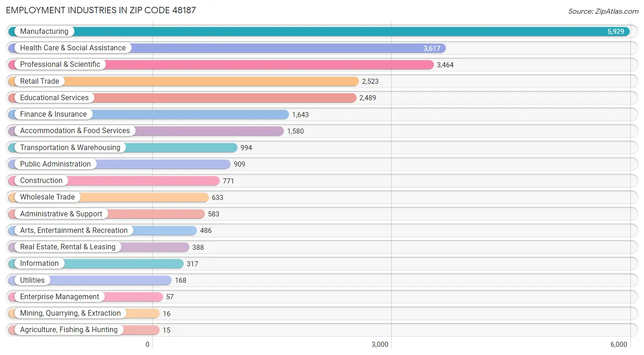
Task: Select the 15 Agriculture value
Action: tap(166, 330)
